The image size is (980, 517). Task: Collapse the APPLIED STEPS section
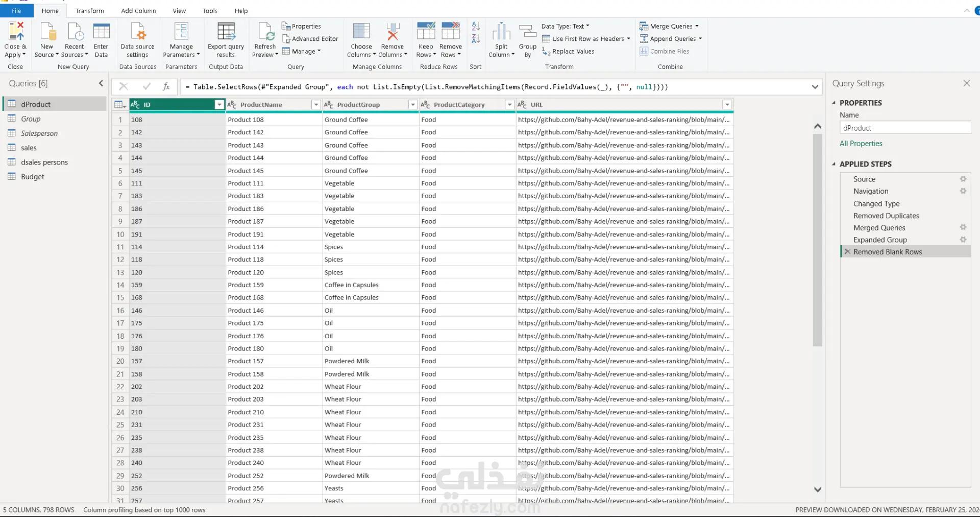pyautogui.click(x=834, y=164)
